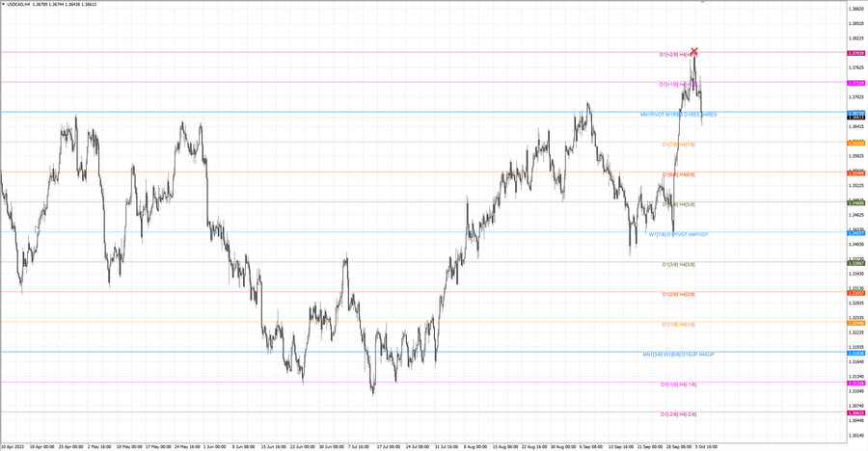Click the D1[5/8] H4[5/8] line label
This screenshot has width=868, height=451.
click(678, 204)
